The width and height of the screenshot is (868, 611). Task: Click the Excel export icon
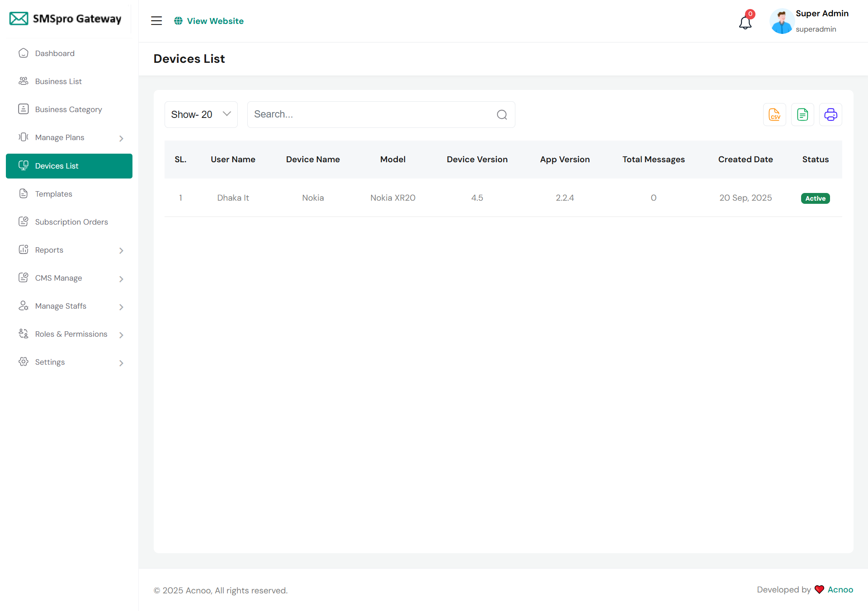[x=802, y=115]
